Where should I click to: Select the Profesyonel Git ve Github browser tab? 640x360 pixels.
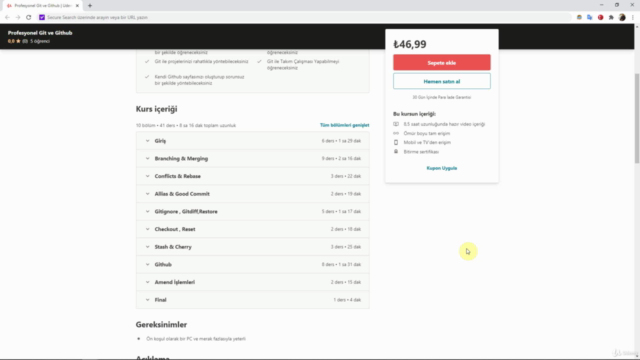[x=41, y=6]
